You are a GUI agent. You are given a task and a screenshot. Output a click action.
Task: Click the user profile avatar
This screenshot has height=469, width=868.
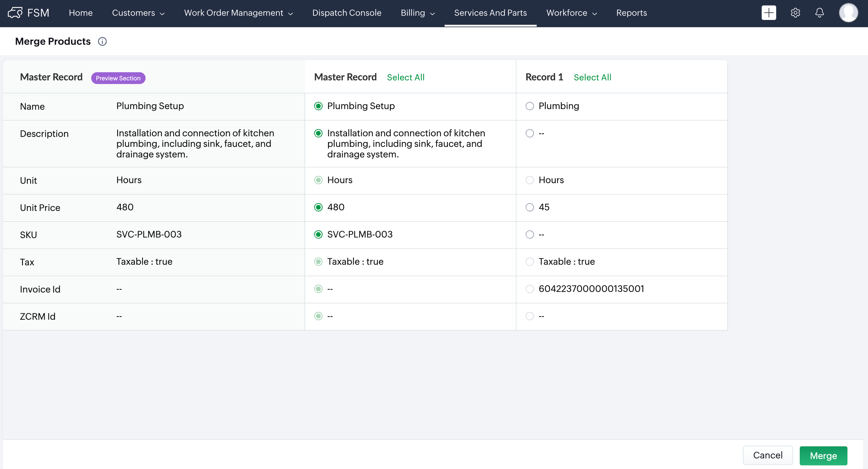pyautogui.click(x=848, y=13)
